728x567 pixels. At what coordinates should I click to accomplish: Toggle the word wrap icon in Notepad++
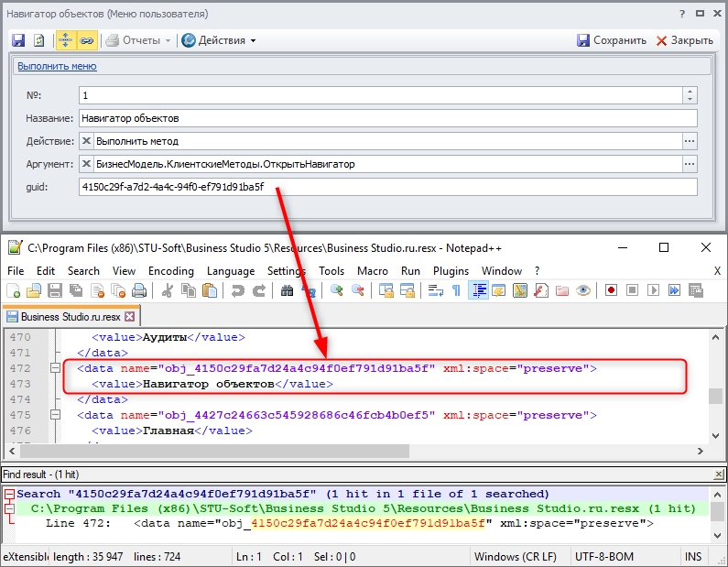pyautogui.click(x=435, y=290)
